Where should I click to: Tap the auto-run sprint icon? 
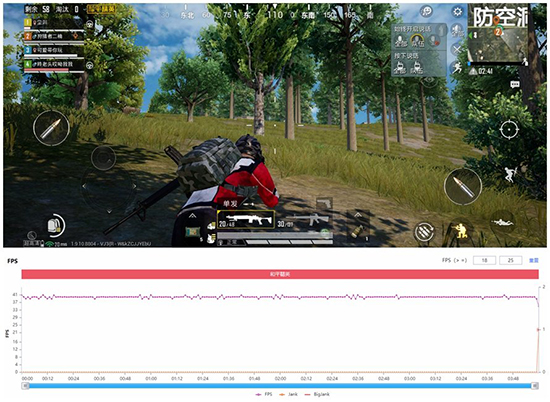(457, 67)
